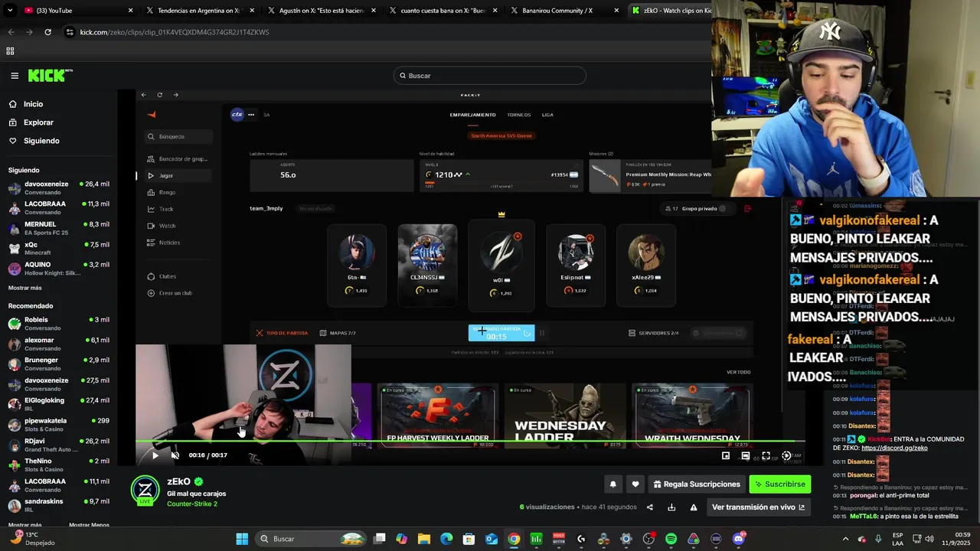980x551 pixels.
Task: Click the Regala Suscripciones button
Action: click(x=697, y=484)
